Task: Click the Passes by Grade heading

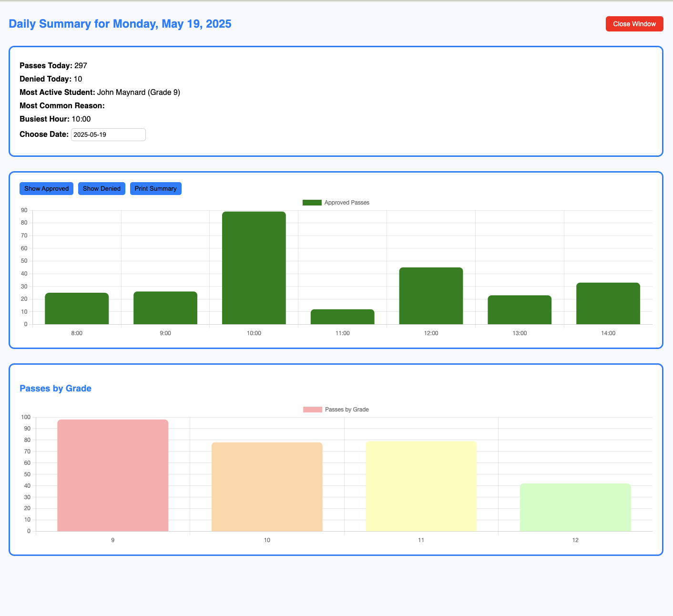Action: tap(55, 388)
